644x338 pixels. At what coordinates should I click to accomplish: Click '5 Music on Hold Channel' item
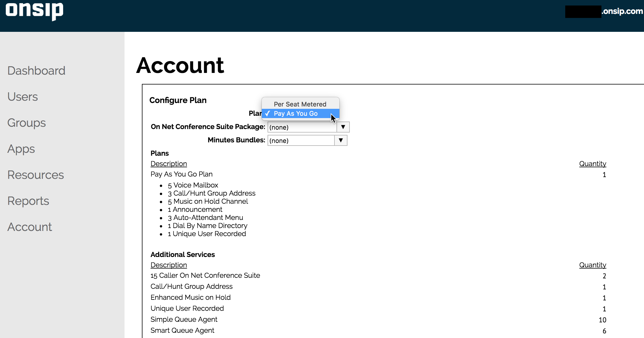click(208, 201)
